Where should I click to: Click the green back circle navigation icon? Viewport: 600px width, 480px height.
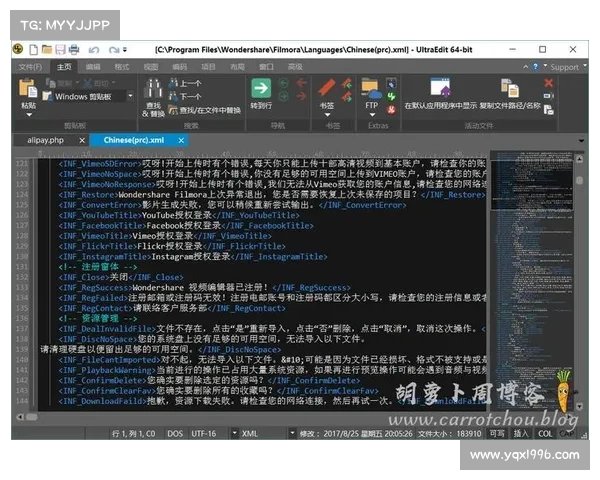point(284,83)
